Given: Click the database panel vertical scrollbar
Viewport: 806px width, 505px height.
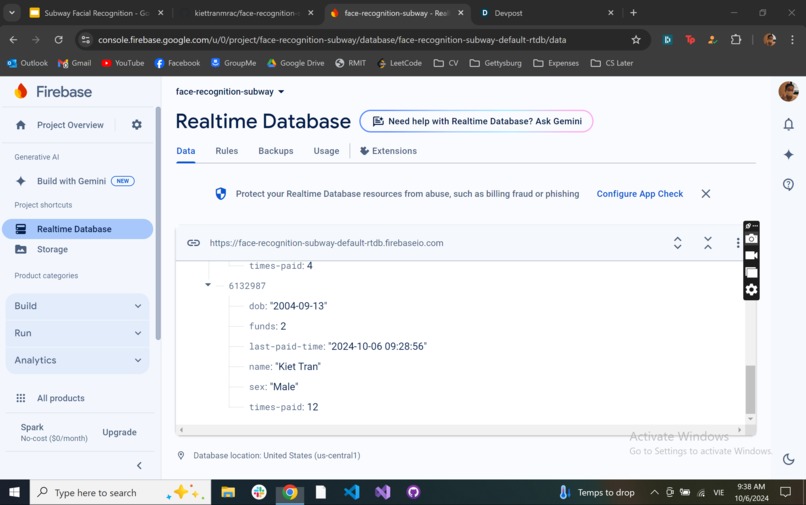Looking at the screenshot, I should [750, 389].
